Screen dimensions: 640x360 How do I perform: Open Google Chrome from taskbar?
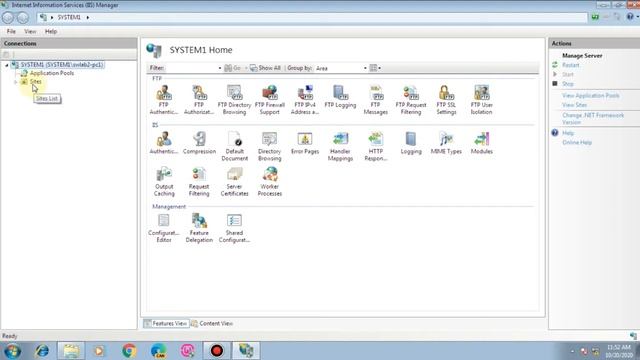point(129,351)
